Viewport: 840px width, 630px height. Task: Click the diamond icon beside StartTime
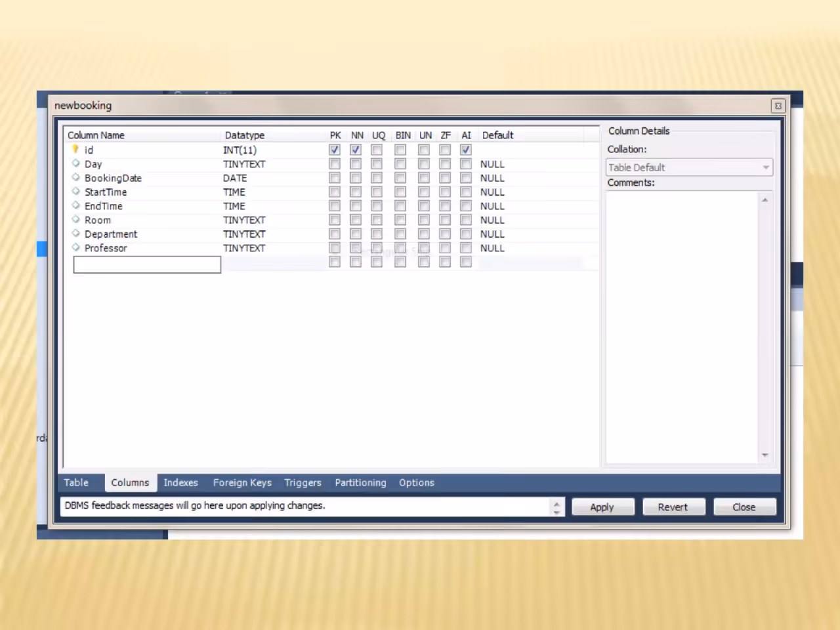pyautogui.click(x=76, y=192)
